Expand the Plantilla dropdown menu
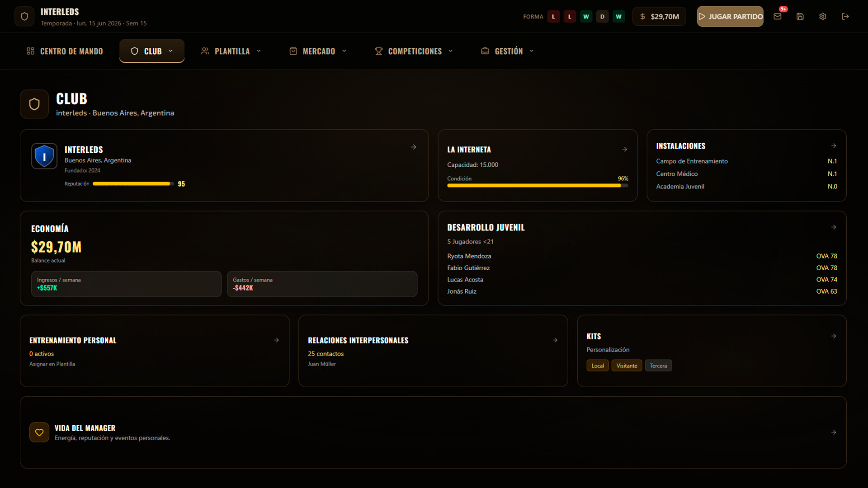Viewport: 868px width, 488px height. (231, 51)
